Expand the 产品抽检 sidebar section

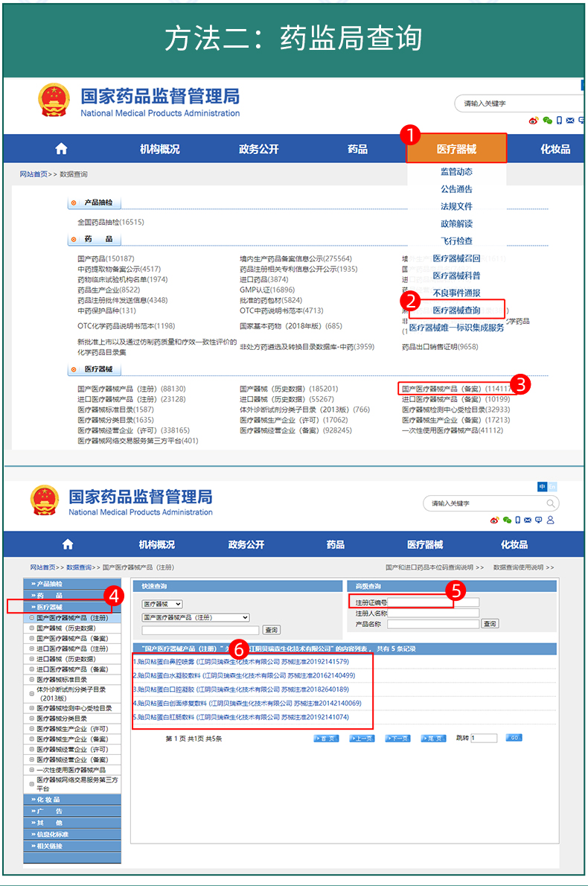click(x=72, y=584)
